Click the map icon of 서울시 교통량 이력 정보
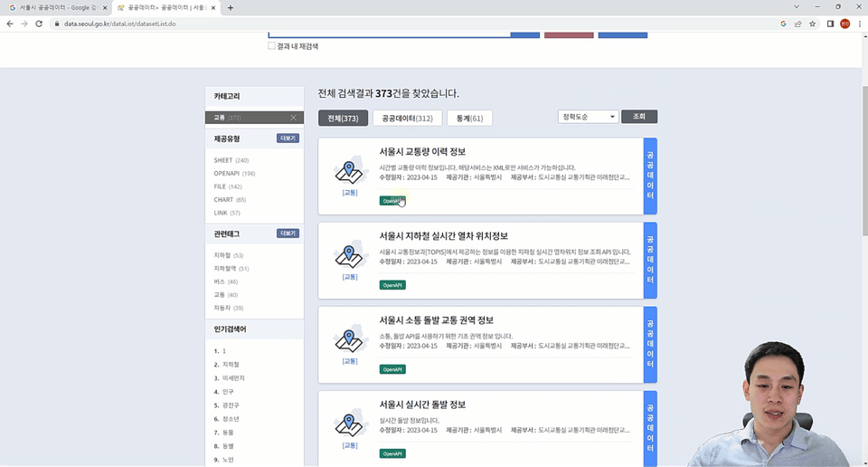This screenshot has width=868, height=467. pos(349,170)
